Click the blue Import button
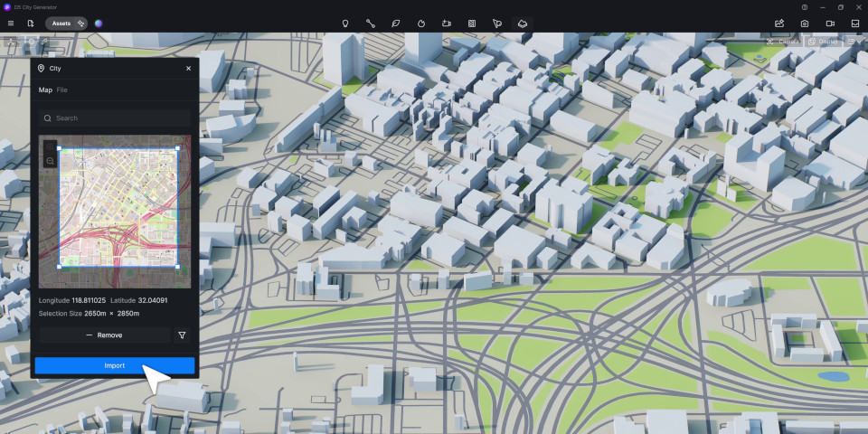This screenshot has width=868, height=434. click(x=115, y=366)
